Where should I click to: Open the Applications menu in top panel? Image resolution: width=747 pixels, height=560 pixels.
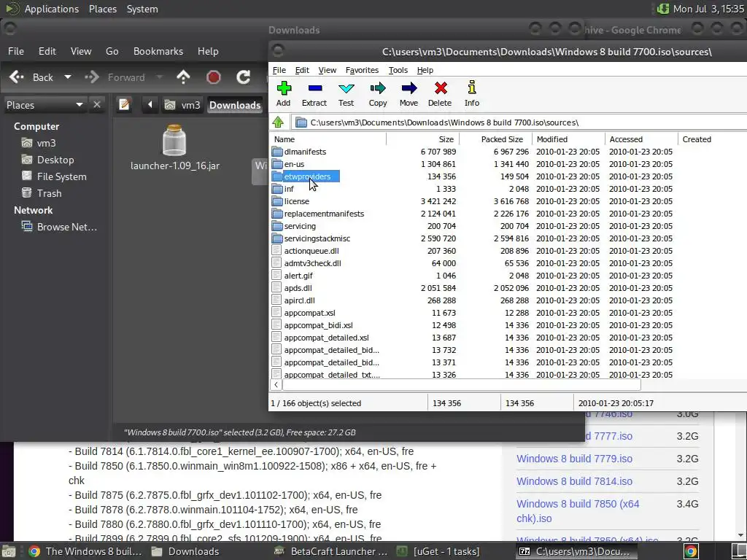click(x=52, y=9)
